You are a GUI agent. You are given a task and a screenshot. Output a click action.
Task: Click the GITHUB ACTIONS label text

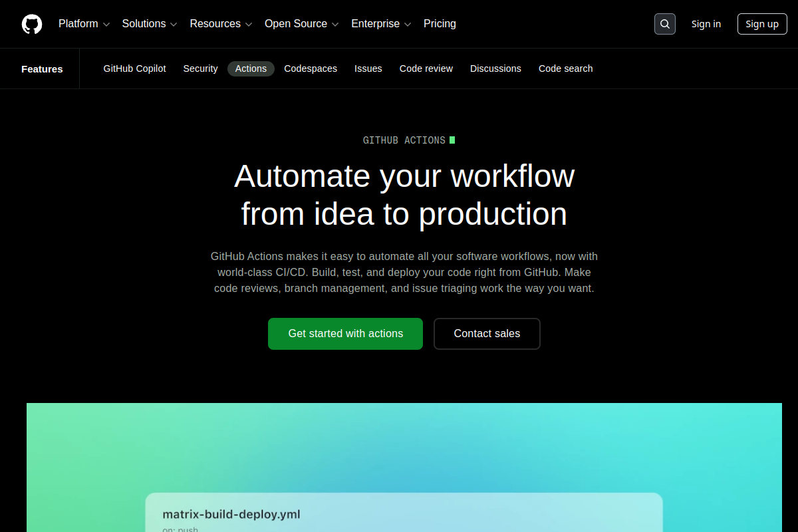(x=404, y=140)
